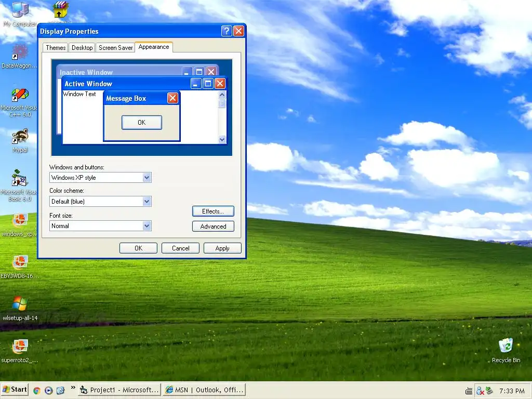The image size is (532, 399).
Task: Click the preview Message Box OK button
Action: tap(142, 123)
